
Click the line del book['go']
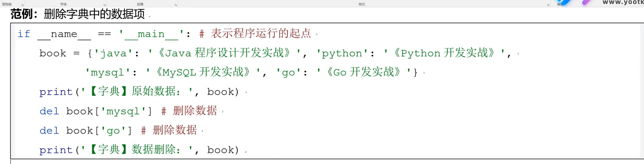[86, 131]
